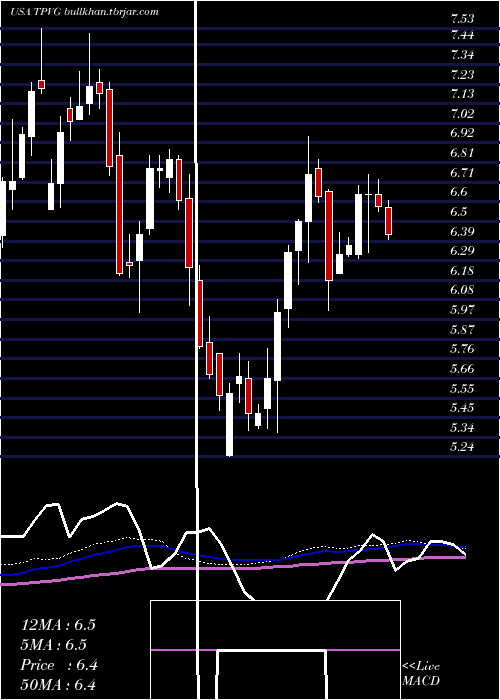Click the 5MA : 6.5 readout
The image size is (500, 700).
tap(54, 645)
